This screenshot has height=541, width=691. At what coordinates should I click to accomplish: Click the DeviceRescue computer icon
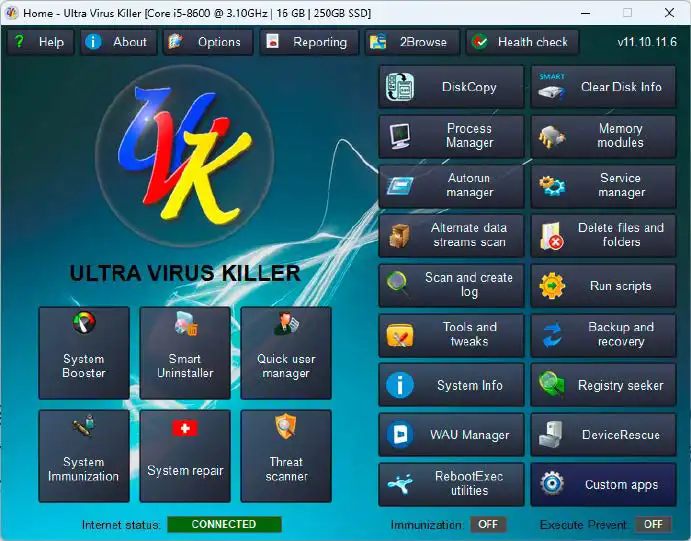coord(551,434)
